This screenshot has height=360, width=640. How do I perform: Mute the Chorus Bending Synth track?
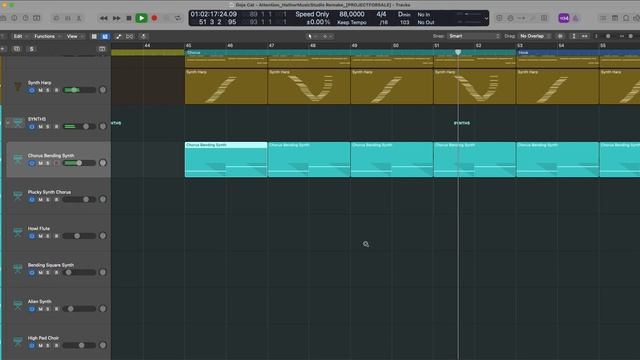40,163
